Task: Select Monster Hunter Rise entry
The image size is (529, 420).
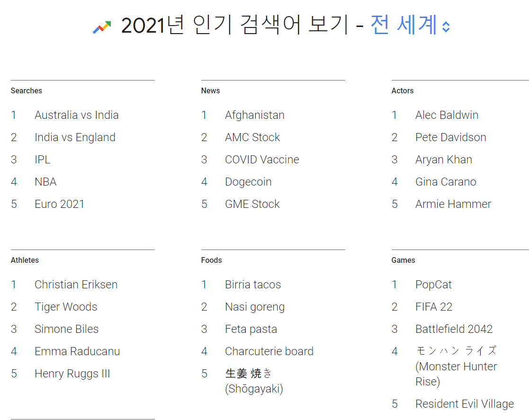Action: 456,366
